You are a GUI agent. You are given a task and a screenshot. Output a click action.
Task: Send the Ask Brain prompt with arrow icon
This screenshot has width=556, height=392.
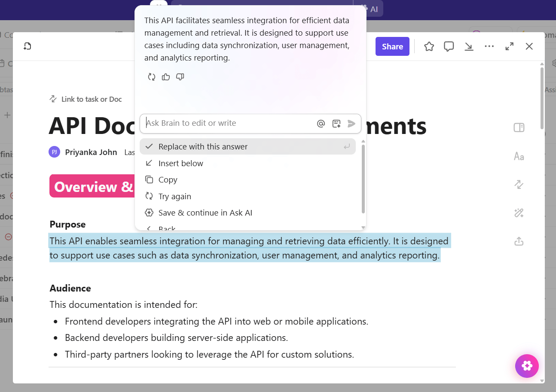[x=351, y=124]
